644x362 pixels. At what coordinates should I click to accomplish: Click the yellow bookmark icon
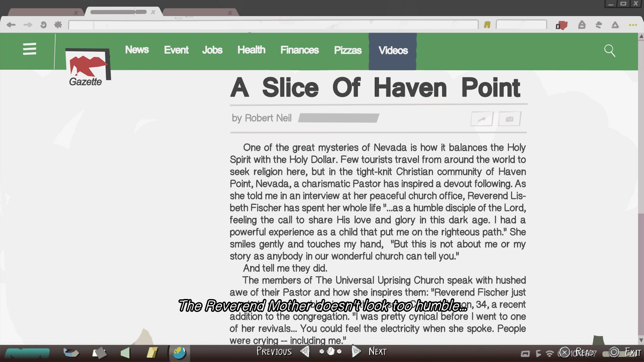pos(487,25)
